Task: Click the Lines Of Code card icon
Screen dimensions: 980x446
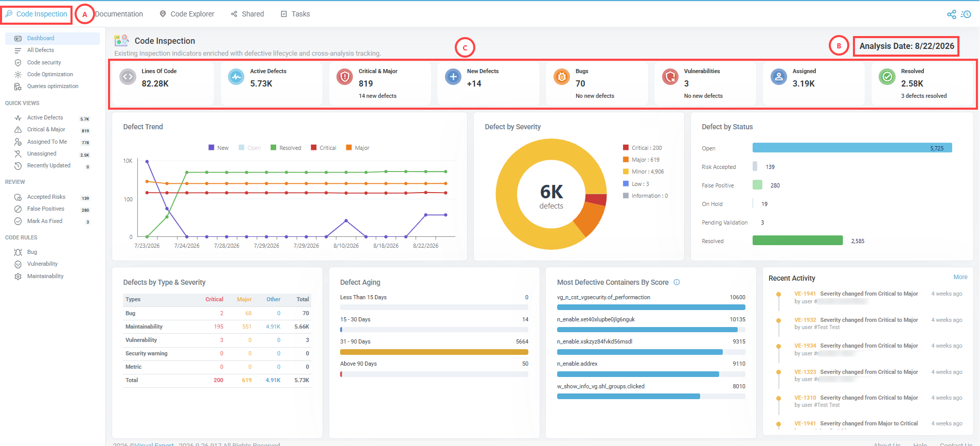Action: pyautogui.click(x=128, y=77)
